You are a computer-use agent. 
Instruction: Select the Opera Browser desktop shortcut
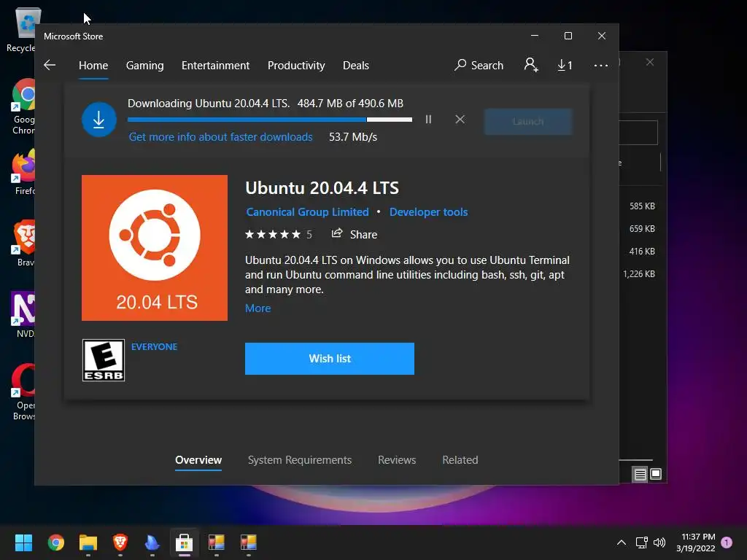point(23,392)
